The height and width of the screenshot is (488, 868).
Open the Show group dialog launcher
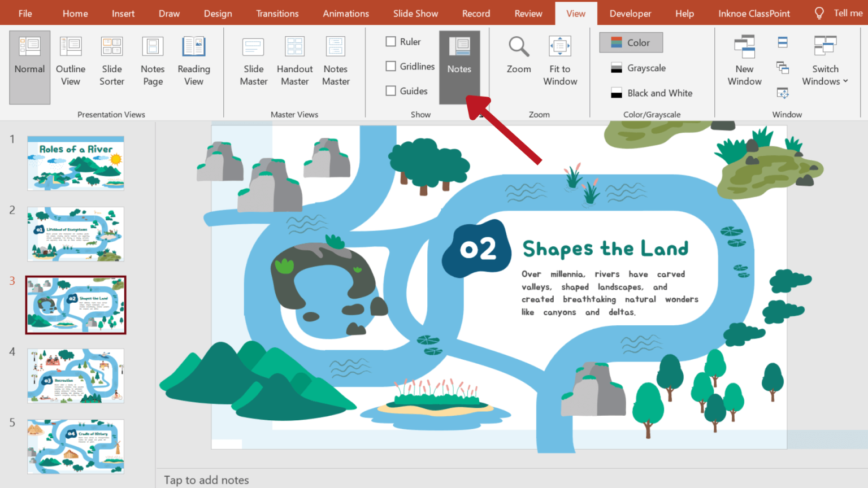481,115
